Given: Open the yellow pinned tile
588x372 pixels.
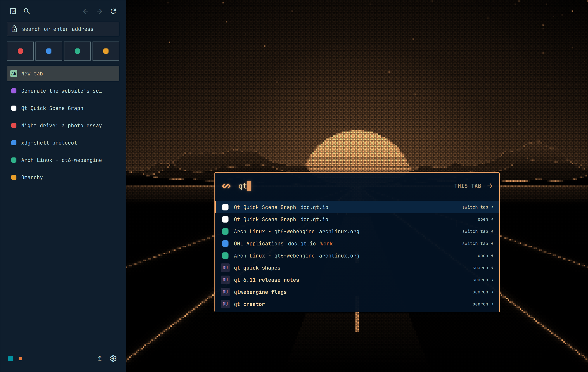Looking at the screenshot, I should [106, 51].
